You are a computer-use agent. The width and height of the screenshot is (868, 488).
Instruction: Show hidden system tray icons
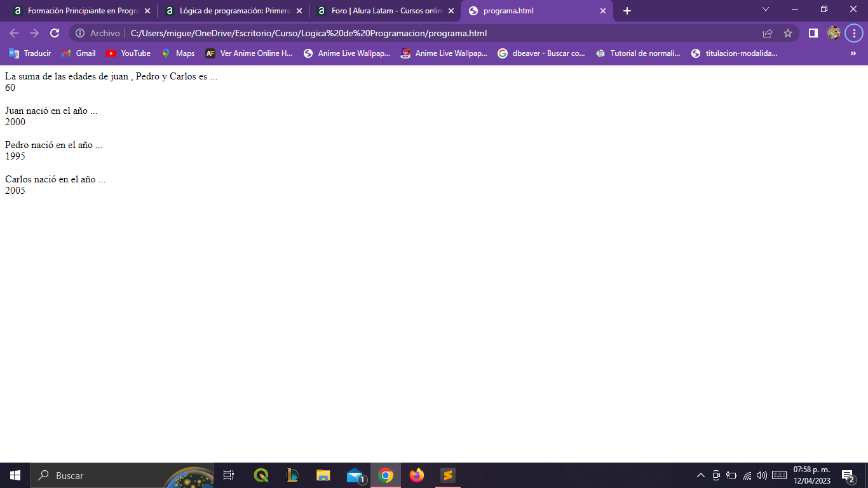click(x=701, y=475)
